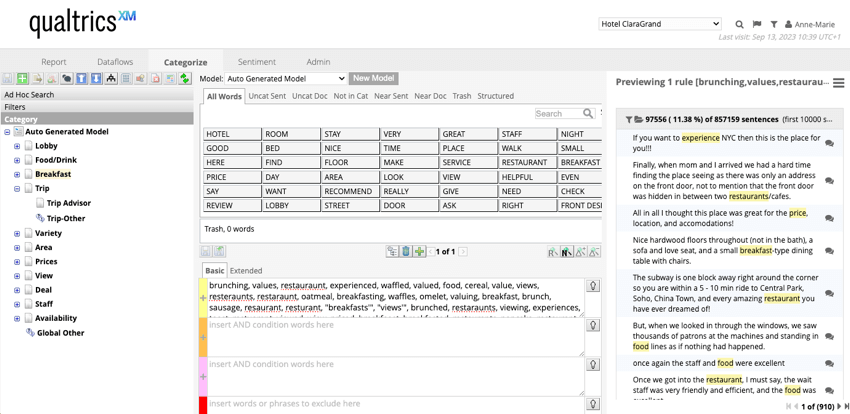The width and height of the screenshot is (850, 414).
Task: Expand the Lobby category node
Action: pyautogui.click(x=17, y=146)
